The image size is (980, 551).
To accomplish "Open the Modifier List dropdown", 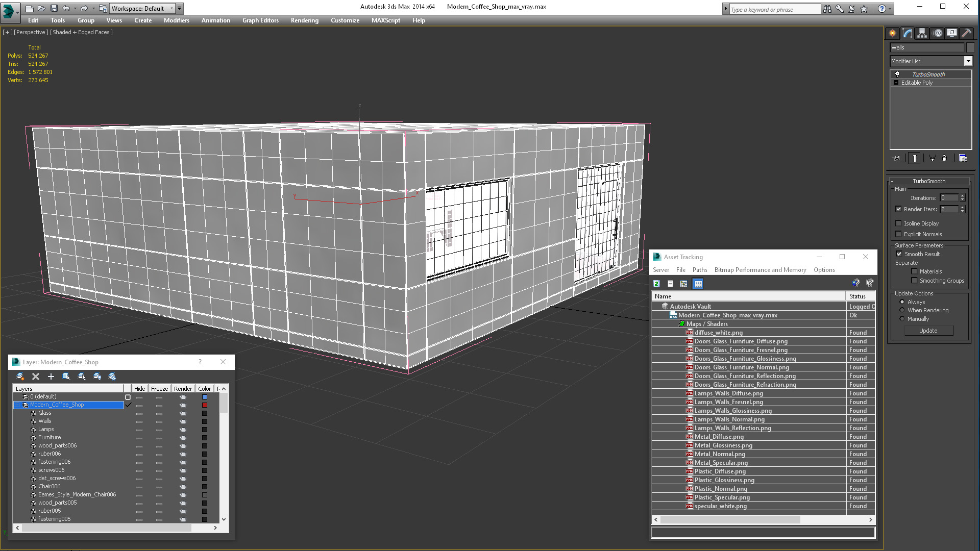I will (x=968, y=61).
